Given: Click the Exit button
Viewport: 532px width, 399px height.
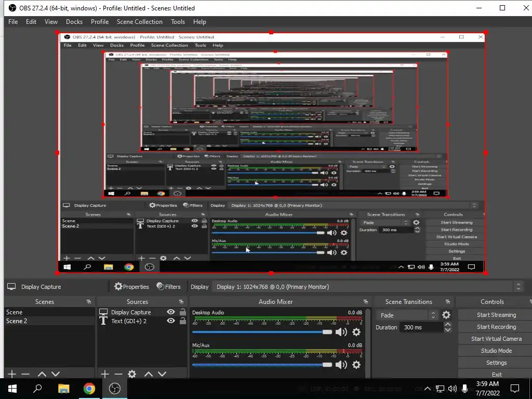Looking at the screenshot, I should (x=496, y=374).
